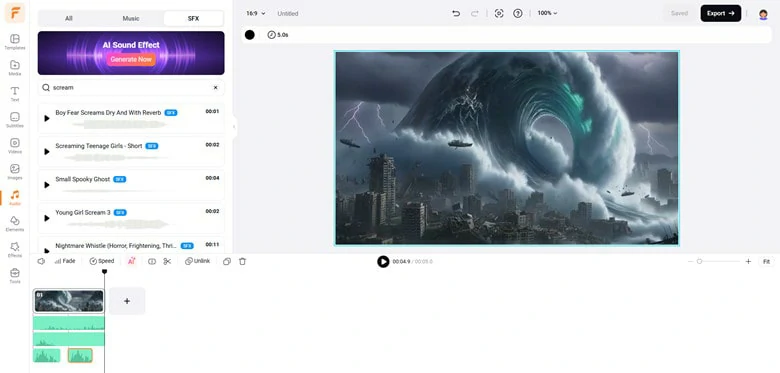Open the user profile avatar
This screenshot has height=373, width=780.
click(763, 14)
